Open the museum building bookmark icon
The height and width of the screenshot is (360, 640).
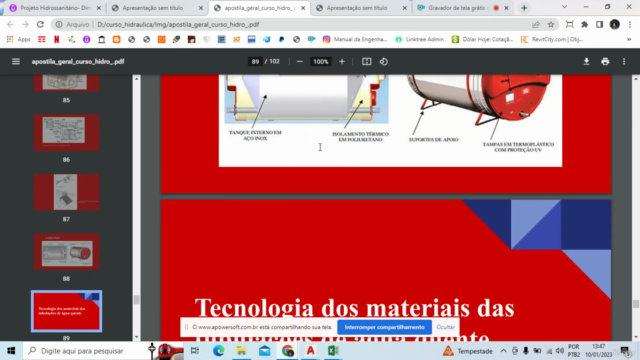(x=102, y=39)
